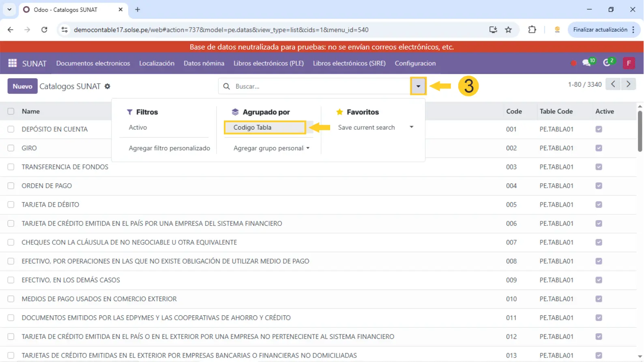
Task: Open the Odoo apps grid menu
Action: point(13,63)
